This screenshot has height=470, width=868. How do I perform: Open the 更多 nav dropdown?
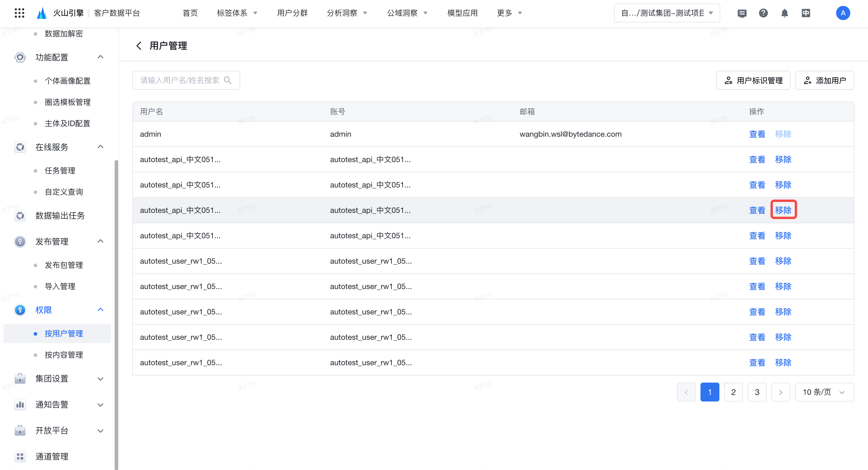pyautogui.click(x=509, y=13)
